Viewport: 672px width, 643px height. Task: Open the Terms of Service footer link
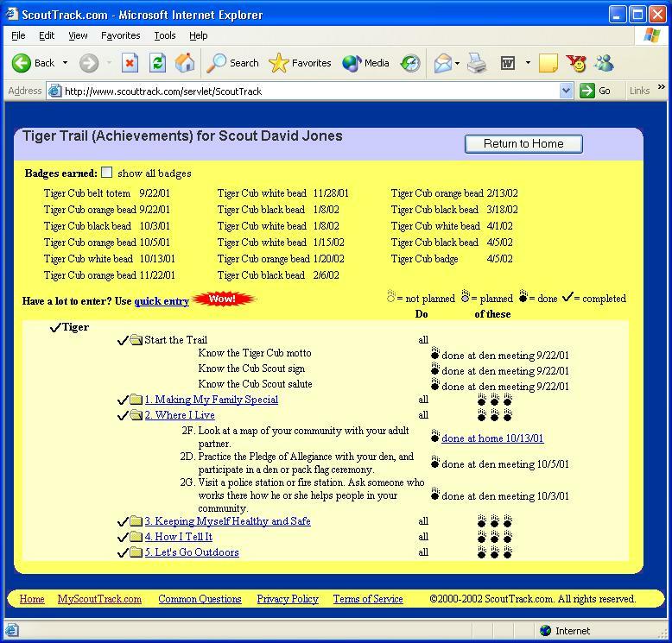368,599
